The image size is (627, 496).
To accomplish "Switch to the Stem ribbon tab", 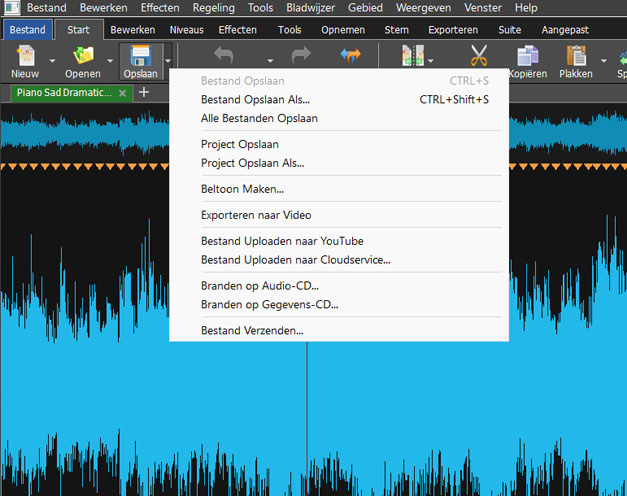I will (x=396, y=30).
